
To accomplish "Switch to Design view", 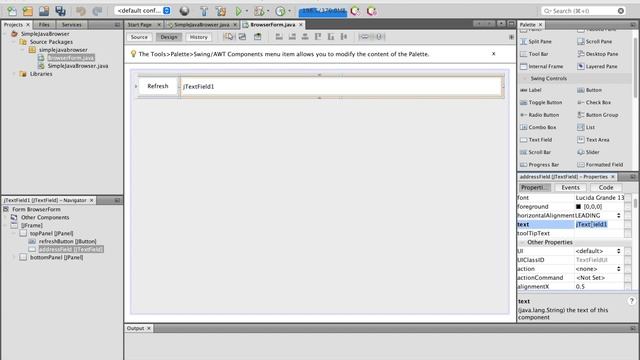I will click(169, 37).
